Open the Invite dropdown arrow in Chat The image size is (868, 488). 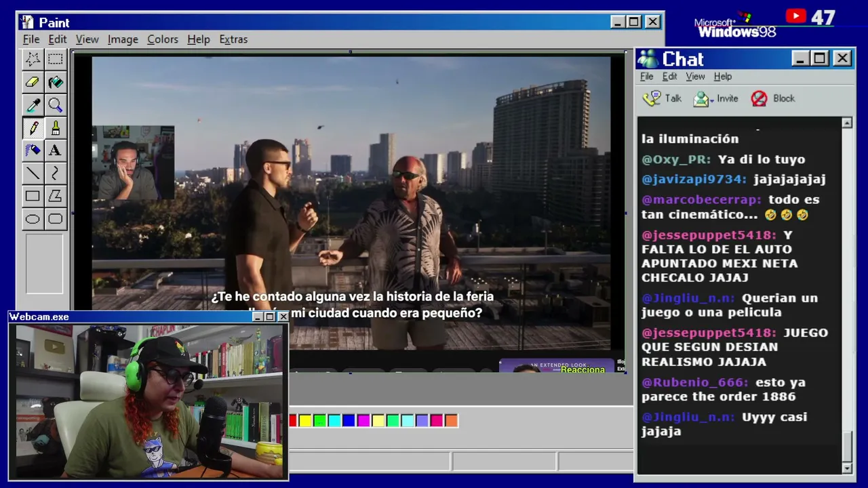(712, 100)
